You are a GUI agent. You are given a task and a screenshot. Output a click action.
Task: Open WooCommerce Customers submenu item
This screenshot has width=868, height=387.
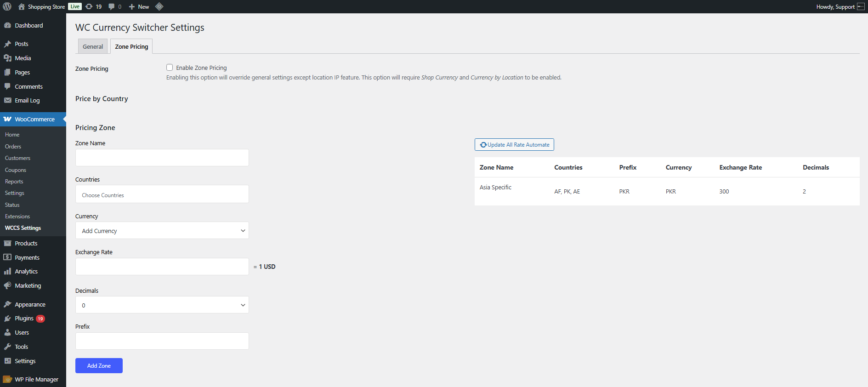point(17,158)
